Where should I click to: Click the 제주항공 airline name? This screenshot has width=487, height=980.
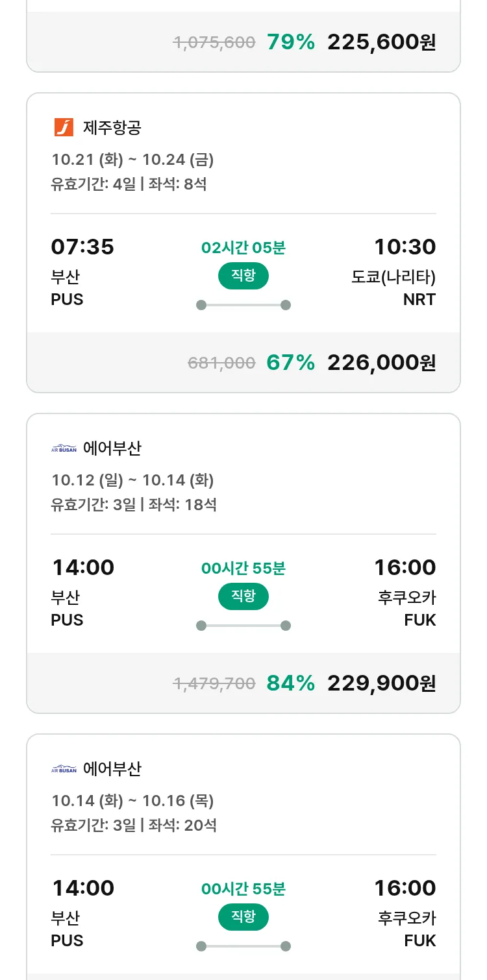112,127
